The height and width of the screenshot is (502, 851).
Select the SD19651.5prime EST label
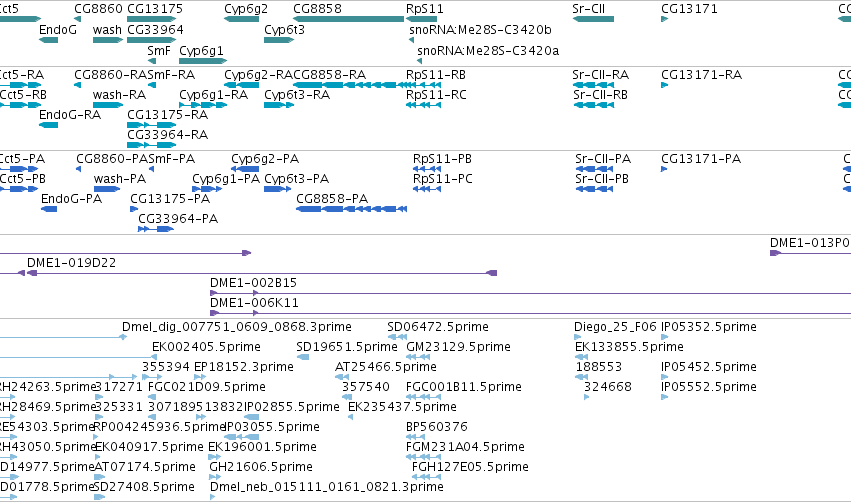[347, 347]
